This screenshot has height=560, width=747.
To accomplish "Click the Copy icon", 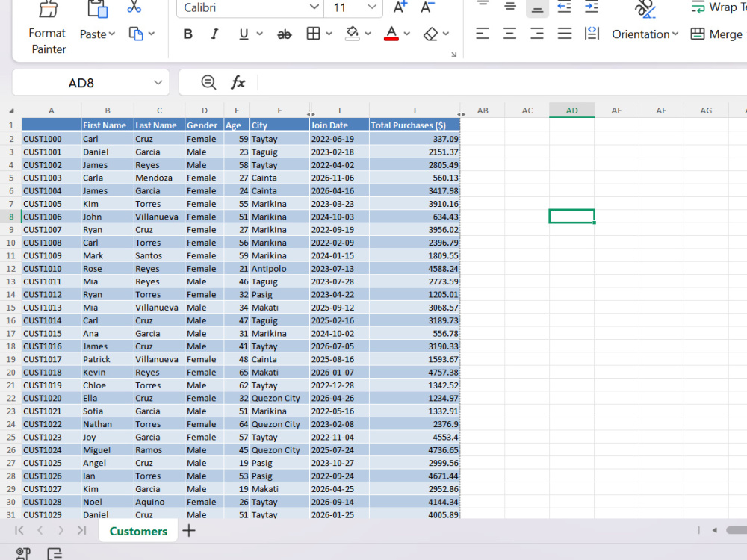I will point(136,34).
